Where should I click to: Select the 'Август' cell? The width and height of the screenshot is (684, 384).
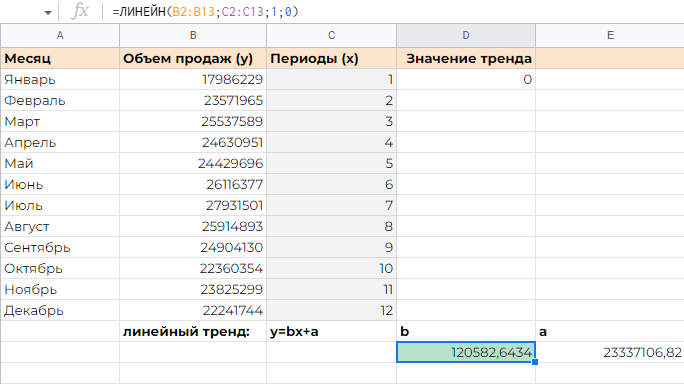click(x=60, y=226)
